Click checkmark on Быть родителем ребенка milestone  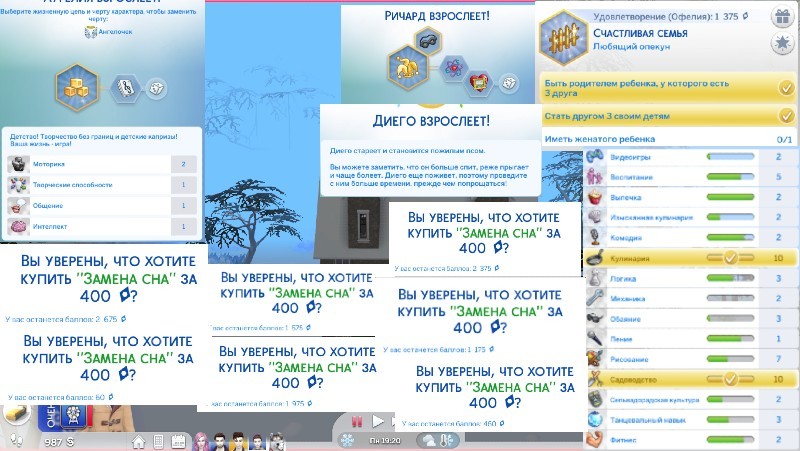786,88
